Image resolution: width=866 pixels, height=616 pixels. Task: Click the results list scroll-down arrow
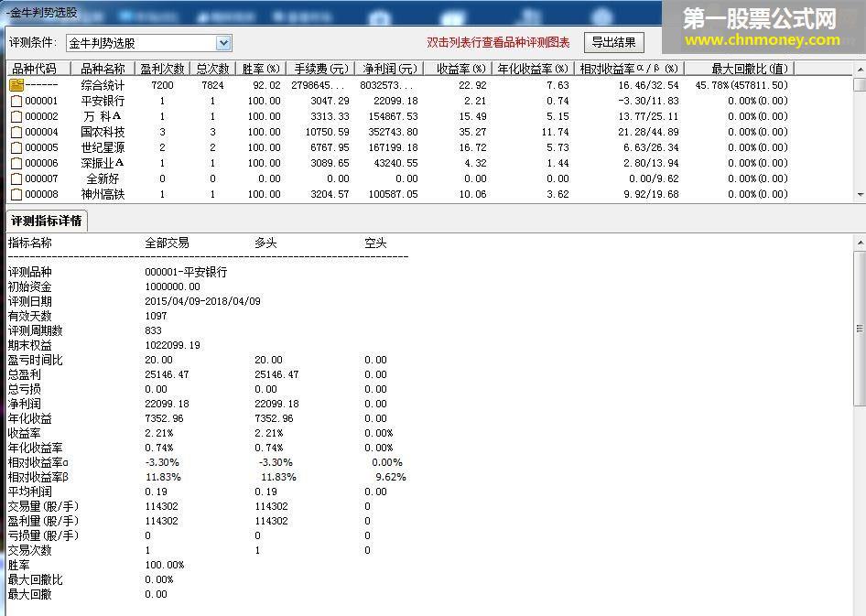[860, 194]
